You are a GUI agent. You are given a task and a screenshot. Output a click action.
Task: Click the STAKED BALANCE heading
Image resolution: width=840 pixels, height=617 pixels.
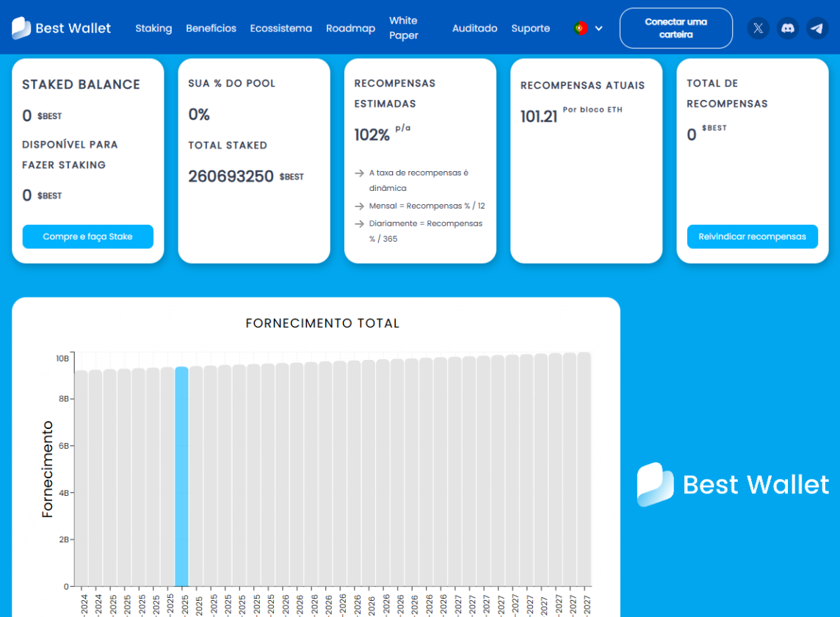coord(81,84)
